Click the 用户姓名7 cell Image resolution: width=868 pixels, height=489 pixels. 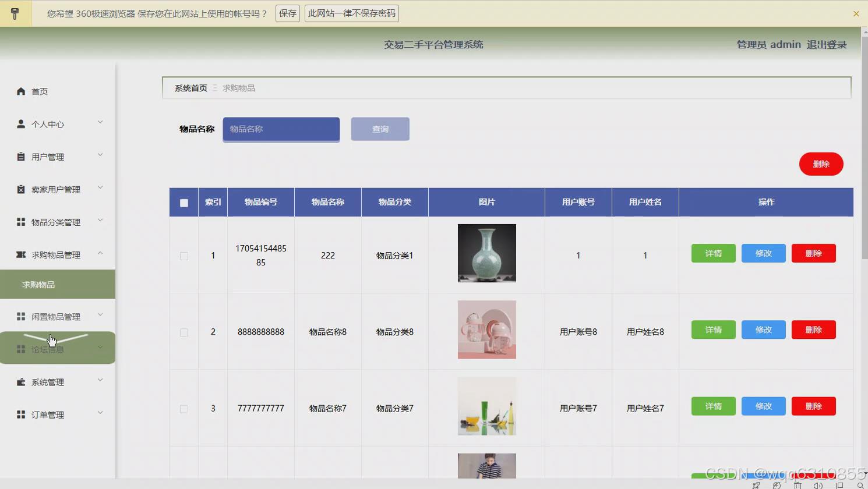645,408
